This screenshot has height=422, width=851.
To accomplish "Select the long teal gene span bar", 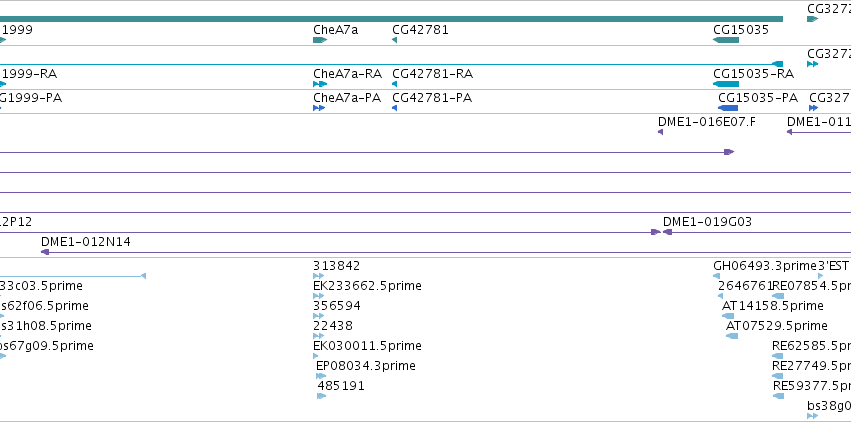I will pyautogui.click(x=391, y=19).
